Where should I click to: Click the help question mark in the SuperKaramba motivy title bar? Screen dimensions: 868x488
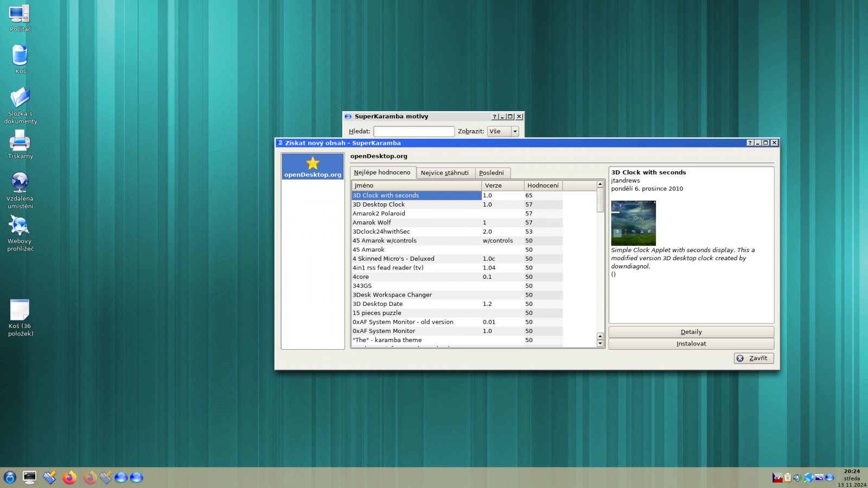(494, 116)
